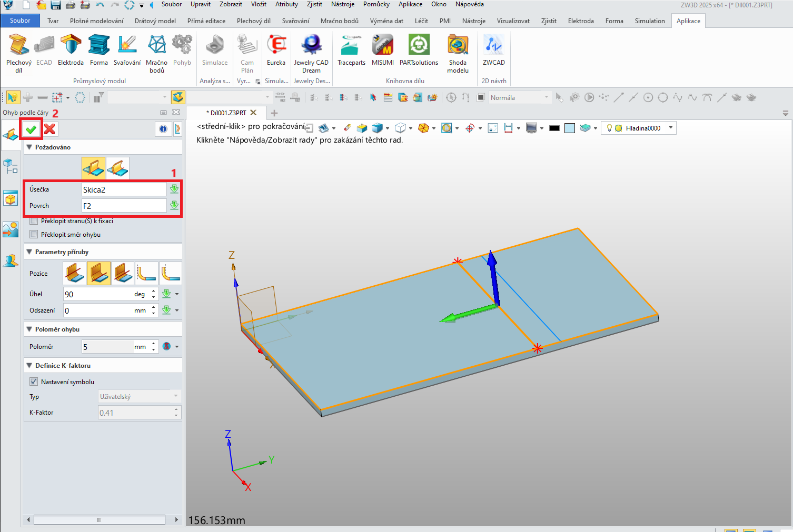
Task: Save the file from the quick access toolbar
Action: [55, 5]
